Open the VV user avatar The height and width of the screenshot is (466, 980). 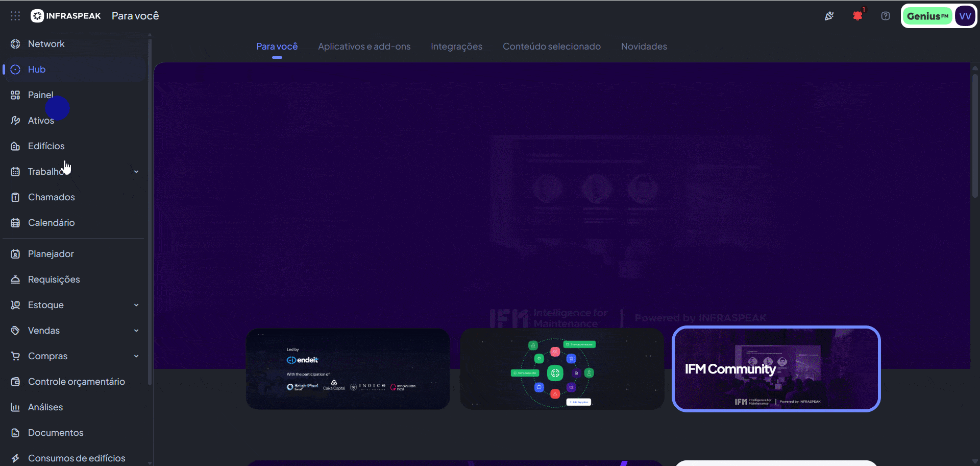[965, 16]
